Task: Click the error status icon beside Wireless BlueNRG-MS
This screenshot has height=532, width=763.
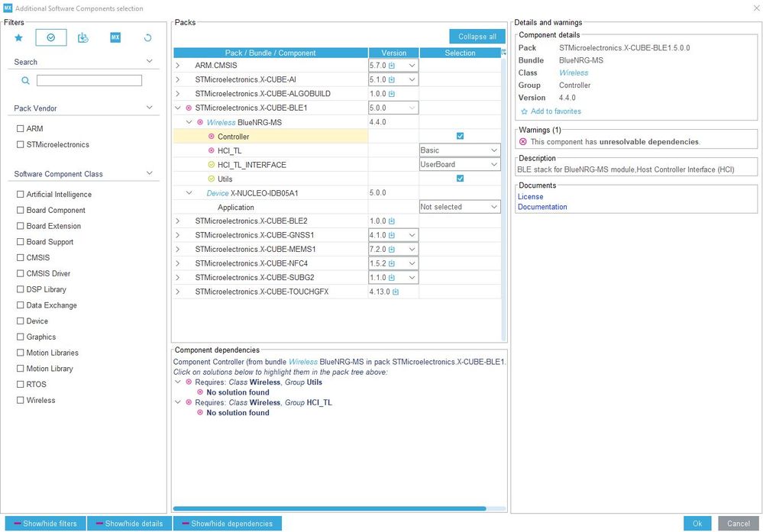Action: tap(200, 123)
